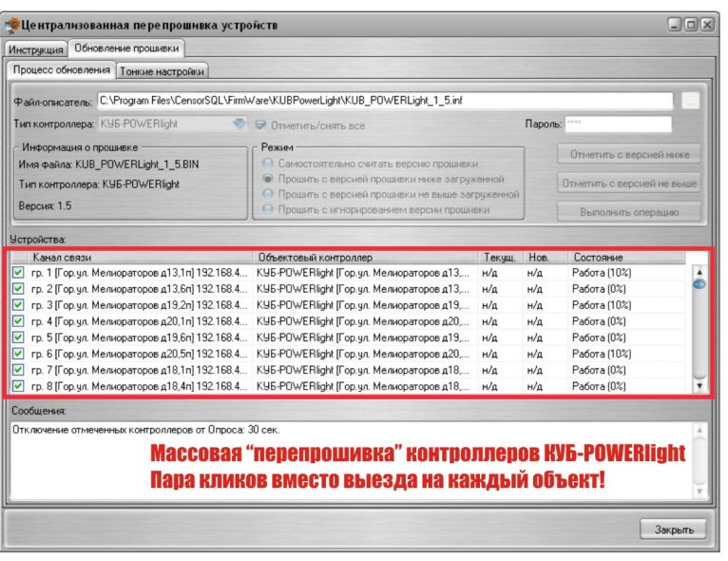Click Работа (10%) status in гр. 3 row

pos(602,305)
